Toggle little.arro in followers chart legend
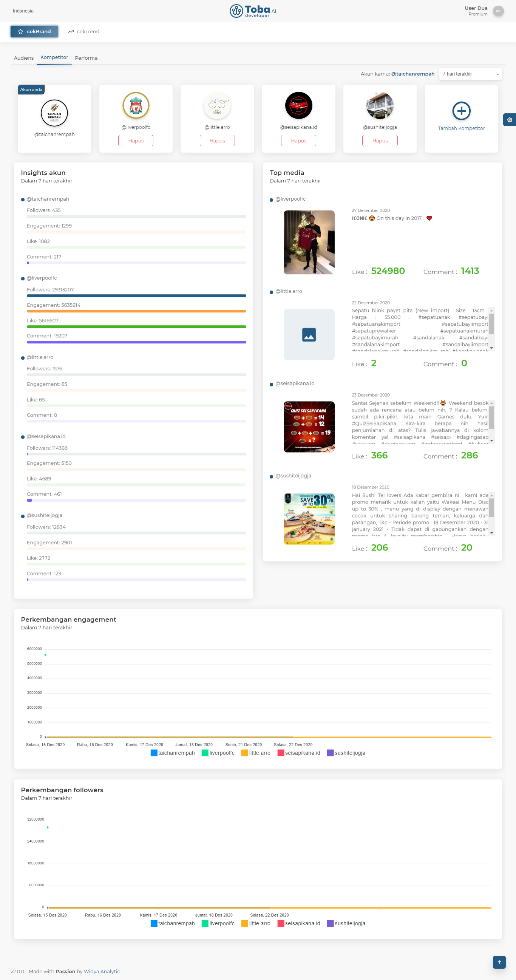The width and height of the screenshot is (516, 980). pos(256,923)
